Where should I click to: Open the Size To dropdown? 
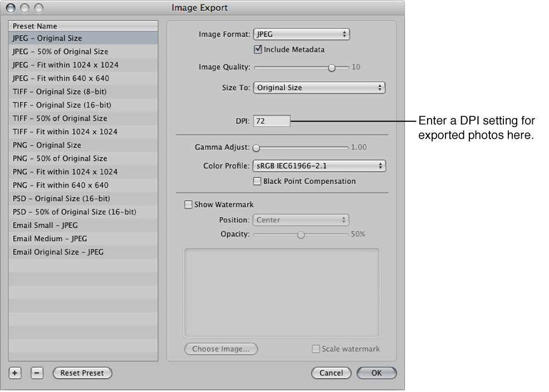[x=319, y=87]
